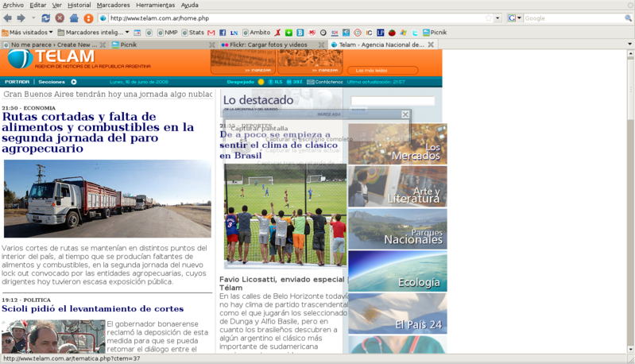The height and width of the screenshot is (364, 635).
Task: Click the red Stop loading icon
Action: click(x=60, y=18)
